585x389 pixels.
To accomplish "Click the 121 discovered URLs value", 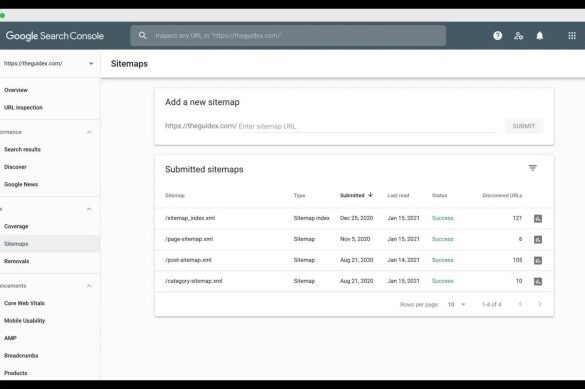I will coord(517,218).
